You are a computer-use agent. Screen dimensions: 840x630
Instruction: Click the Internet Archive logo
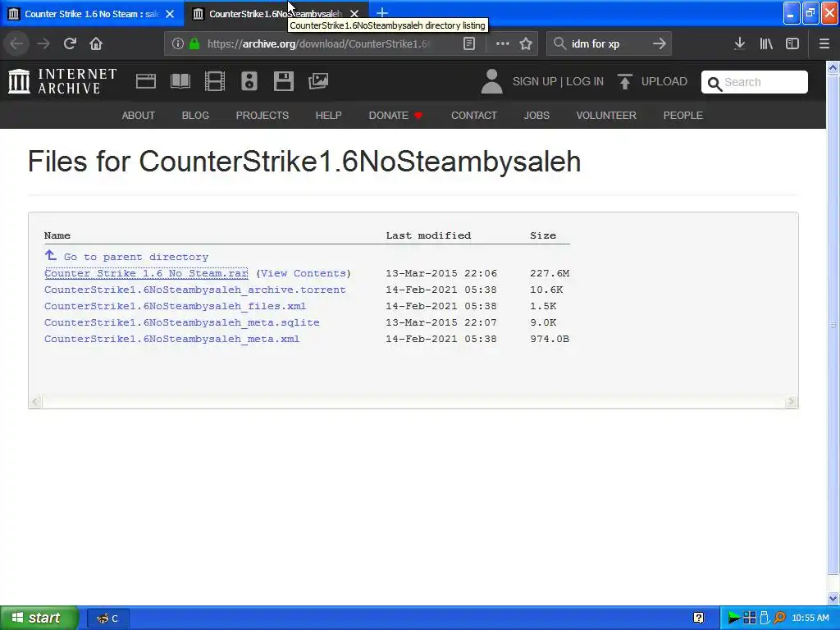click(62, 81)
